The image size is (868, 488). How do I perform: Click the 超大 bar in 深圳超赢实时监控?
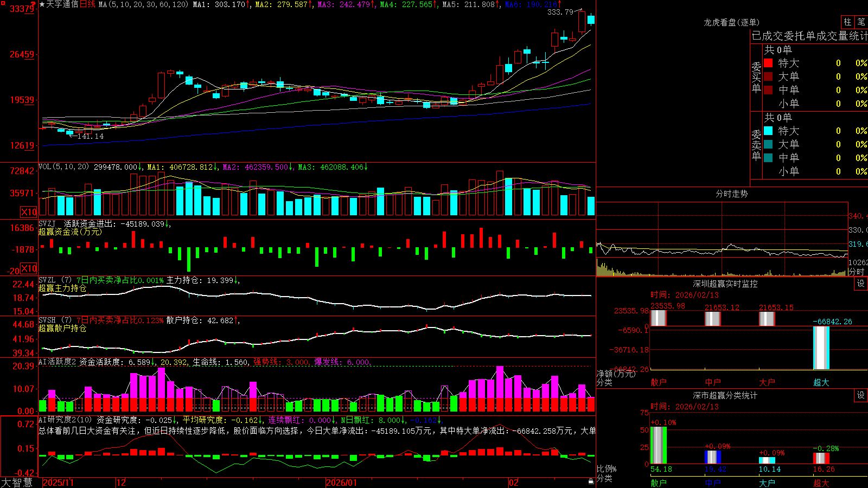(821, 348)
